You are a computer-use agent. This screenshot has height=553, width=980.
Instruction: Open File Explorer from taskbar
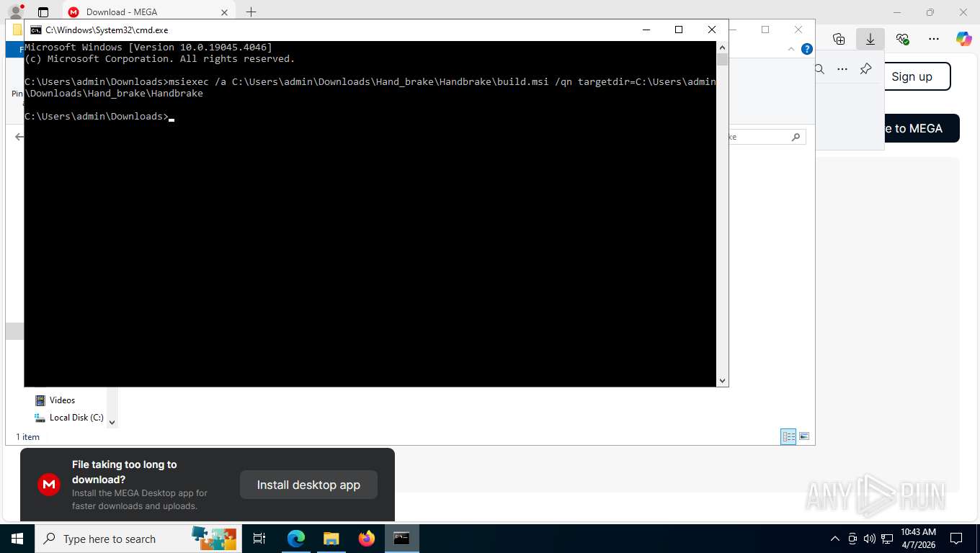pyautogui.click(x=331, y=539)
